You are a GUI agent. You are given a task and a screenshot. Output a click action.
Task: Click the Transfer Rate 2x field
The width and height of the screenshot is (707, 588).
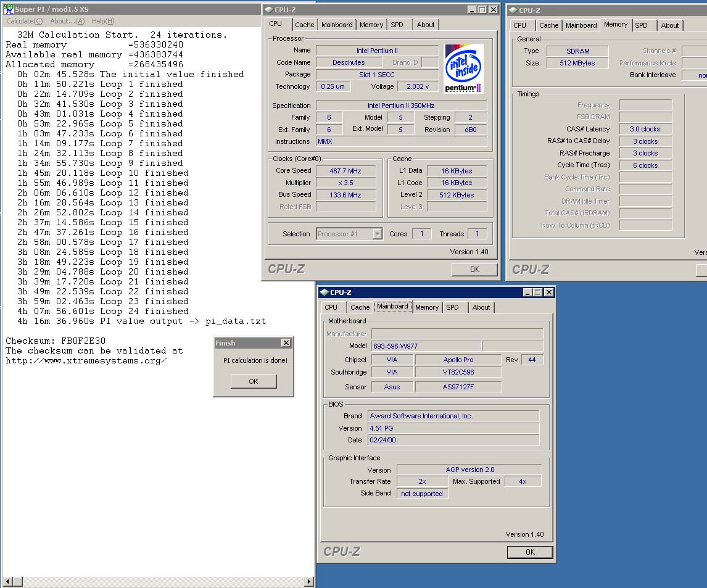pyautogui.click(x=422, y=481)
